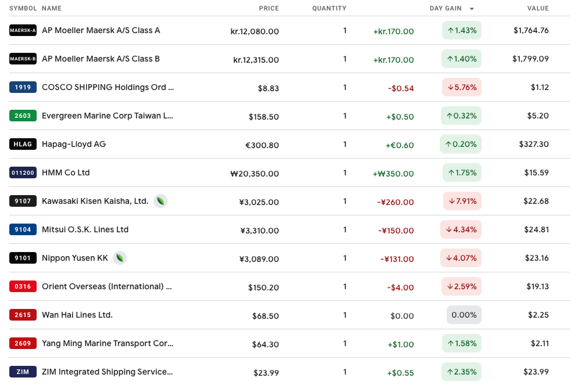Click the 9104 Mitsui symbol badge

(23, 229)
